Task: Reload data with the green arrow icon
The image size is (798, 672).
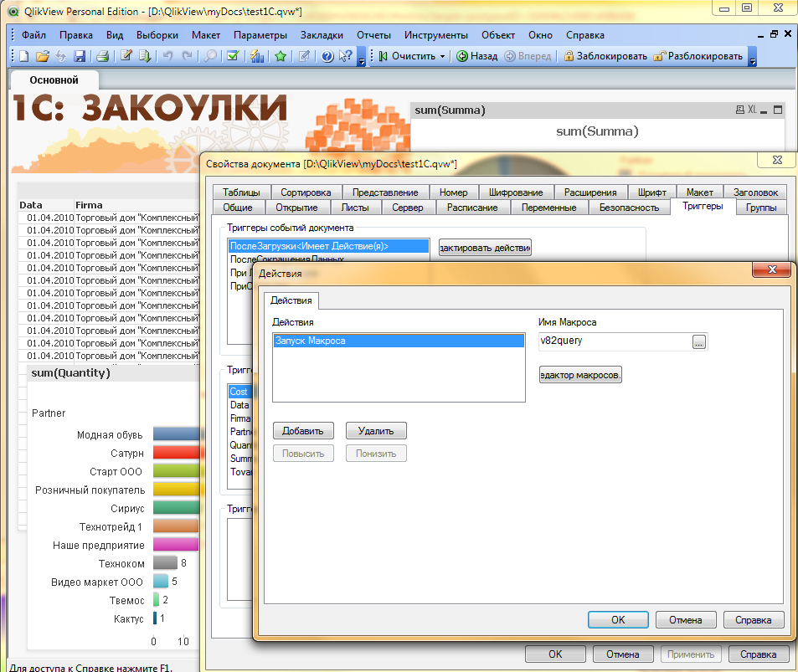Action: click(145, 56)
